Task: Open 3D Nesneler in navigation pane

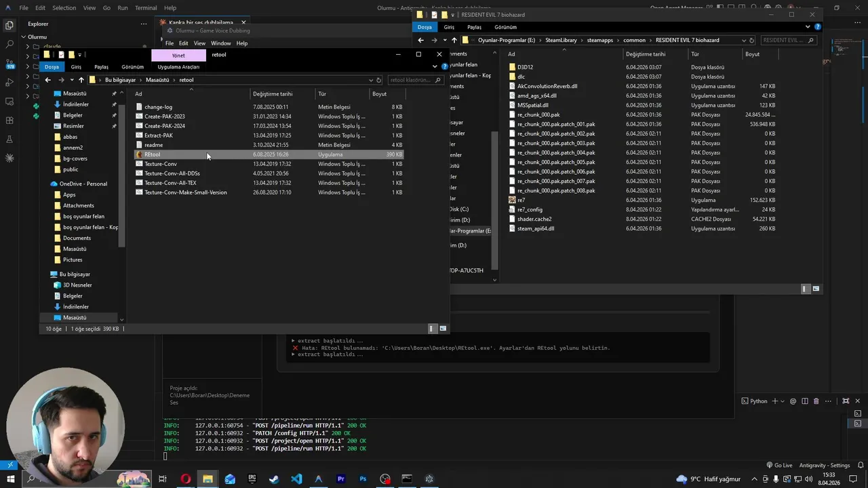Action: (x=77, y=285)
